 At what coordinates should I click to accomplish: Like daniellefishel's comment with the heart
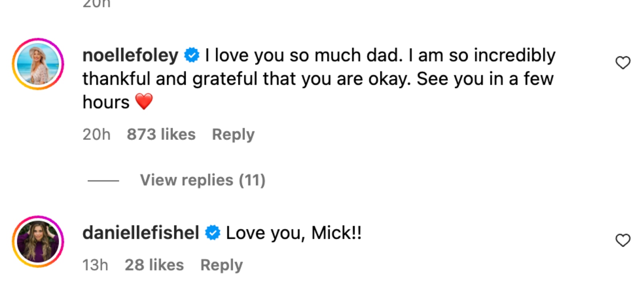point(623,240)
